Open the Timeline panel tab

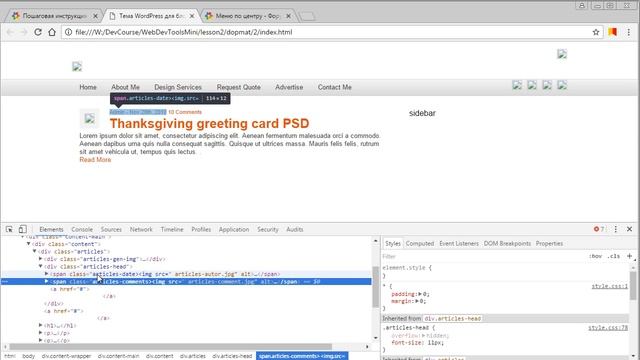coord(172,229)
